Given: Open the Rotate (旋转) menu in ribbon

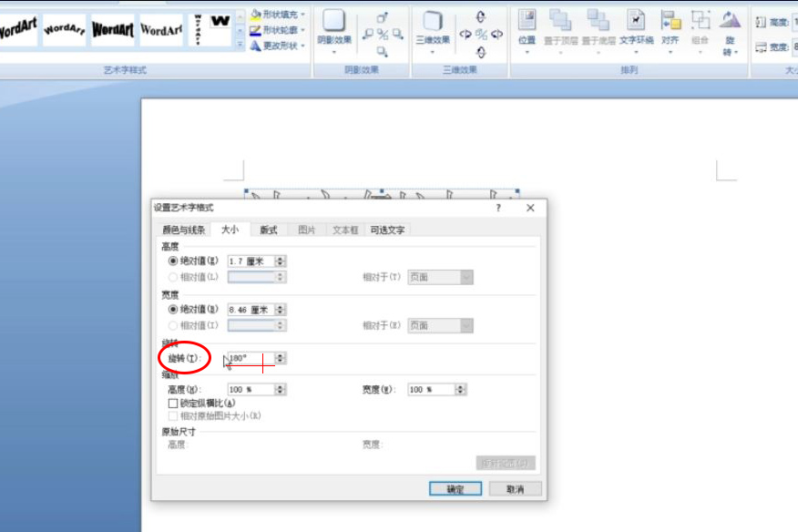Looking at the screenshot, I should pyautogui.click(x=730, y=32).
